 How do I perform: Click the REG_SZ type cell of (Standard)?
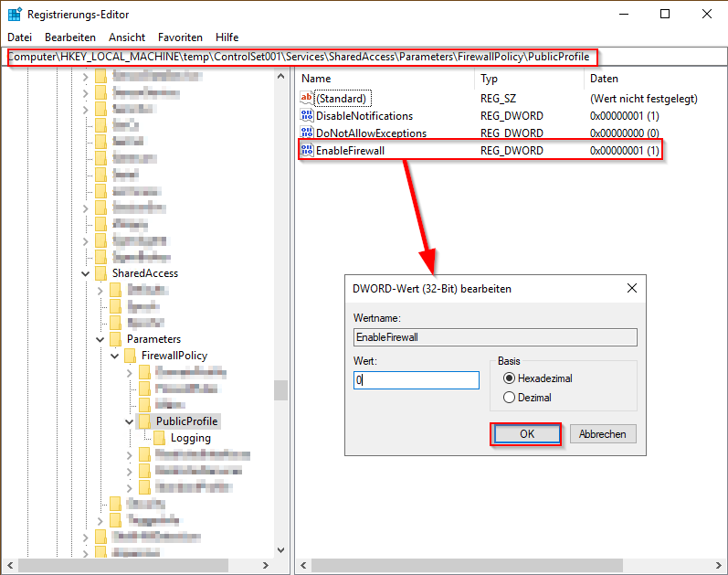[x=498, y=99]
